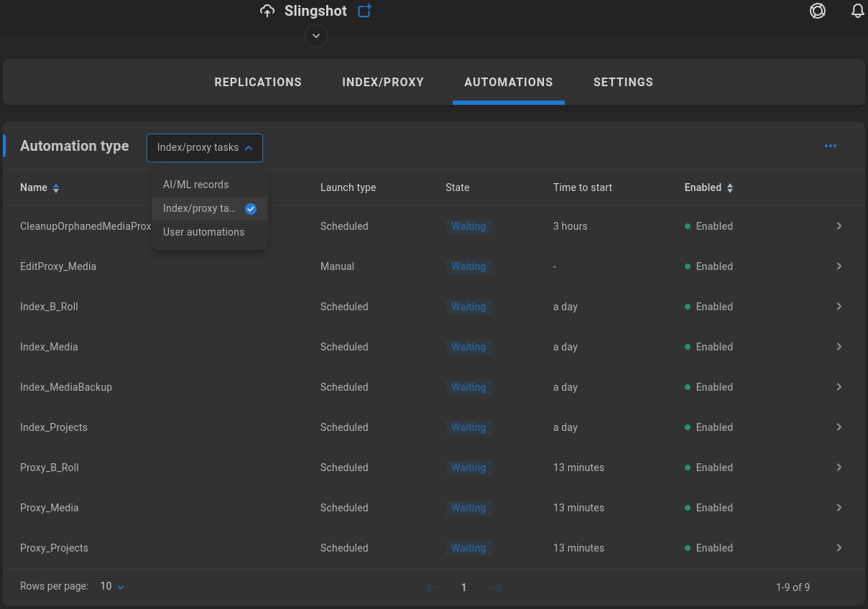Click 13 minutes for Proxy_B_Roll

578,468
